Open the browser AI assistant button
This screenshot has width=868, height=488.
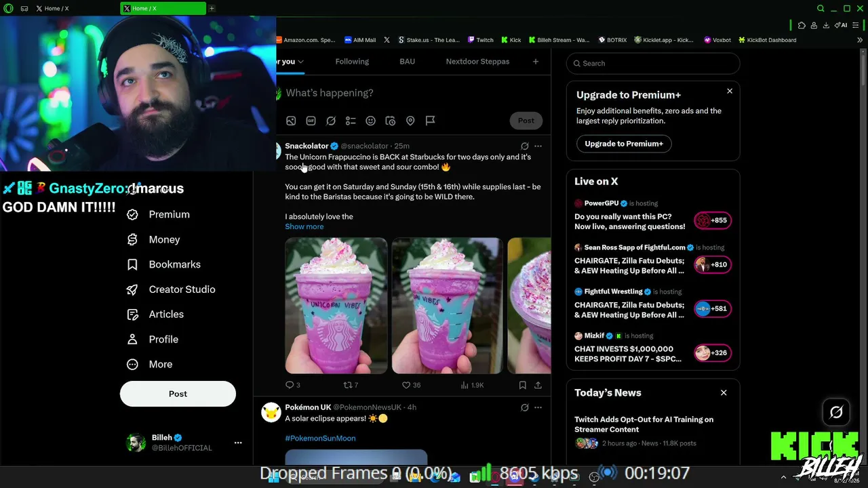842,26
